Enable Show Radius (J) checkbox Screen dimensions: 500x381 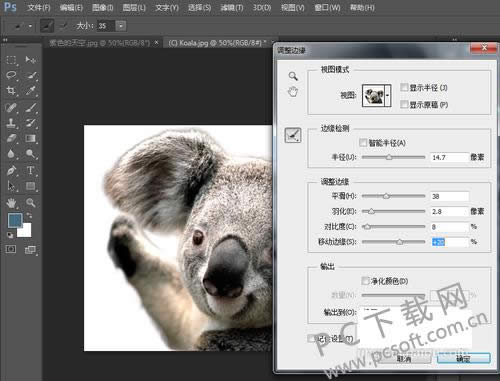tap(404, 87)
